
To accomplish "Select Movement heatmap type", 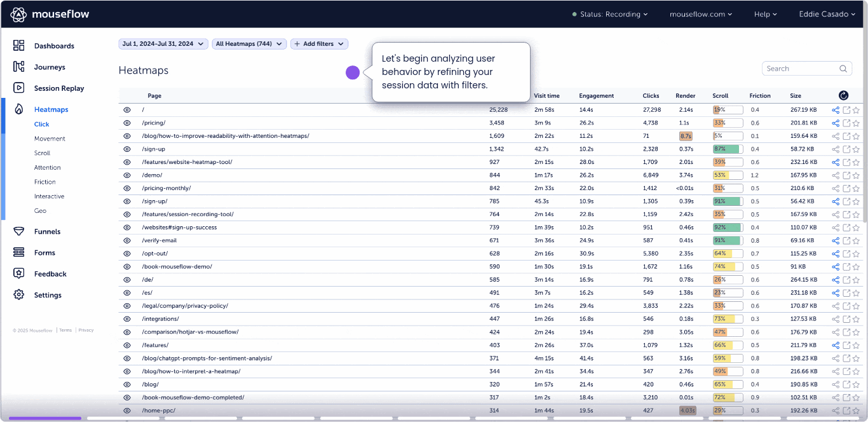I will (x=50, y=139).
